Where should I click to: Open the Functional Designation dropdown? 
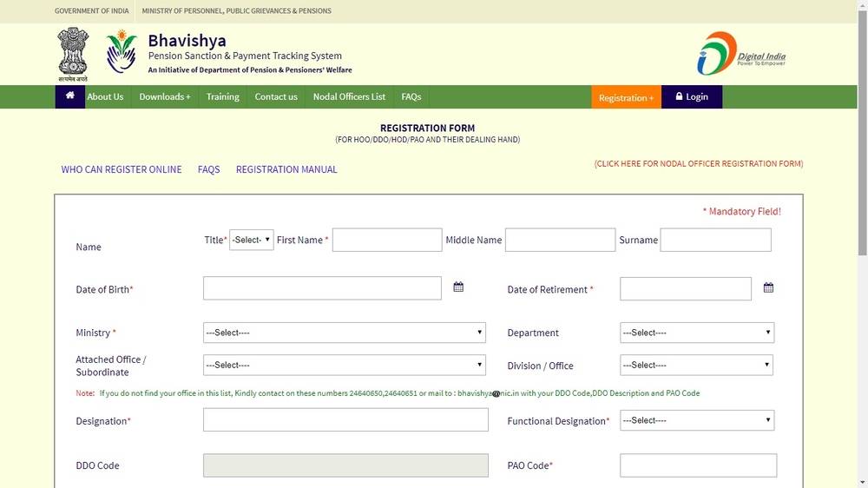coord(697,420)
